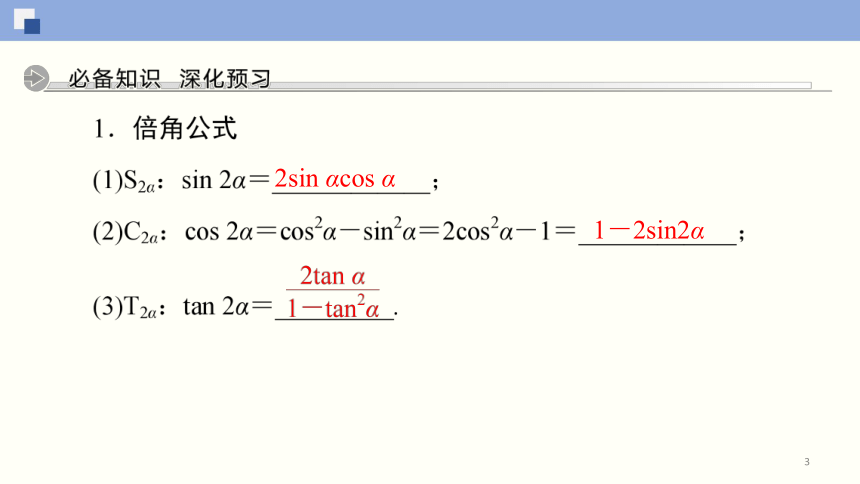Image resolution: width=860 pixels, height=484 pixels.
Task: Click the 1. 倍角公式 title
Action: pos(165,128)
